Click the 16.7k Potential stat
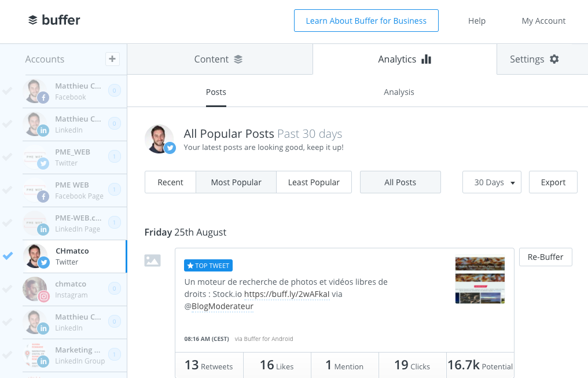The width and height of the screenshot is (588, 378). 480,365
